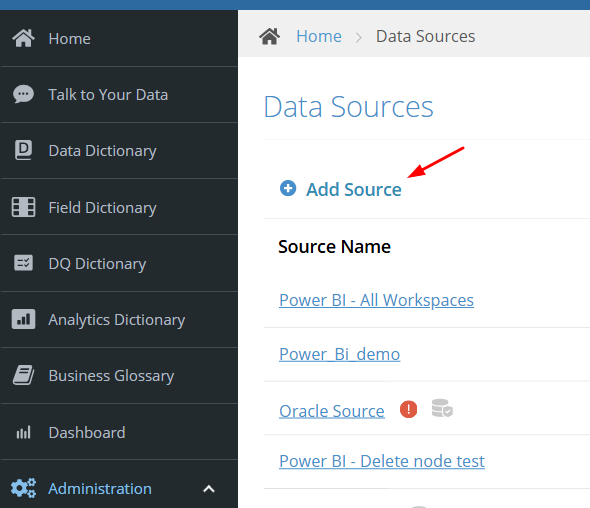Click the blue plus icon for Add Source
This screenshot has width=590, height=508.
(288, 188)
